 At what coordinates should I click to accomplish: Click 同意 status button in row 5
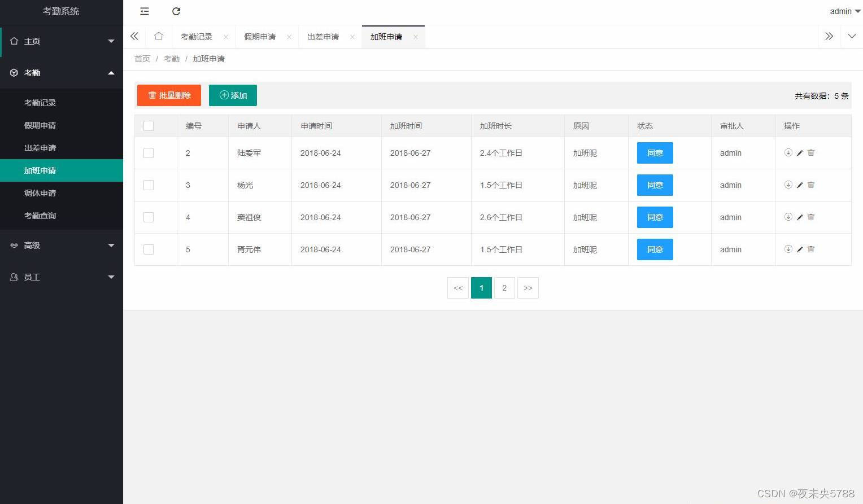pos(655,249)
